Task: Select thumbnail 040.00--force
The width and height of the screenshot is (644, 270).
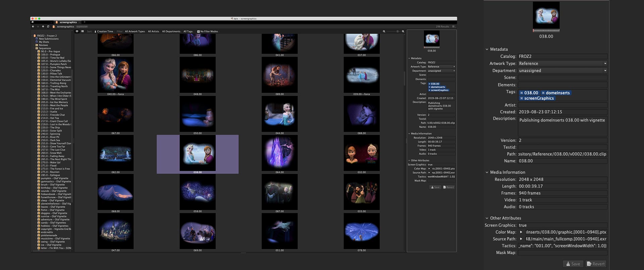Action: 115,75
